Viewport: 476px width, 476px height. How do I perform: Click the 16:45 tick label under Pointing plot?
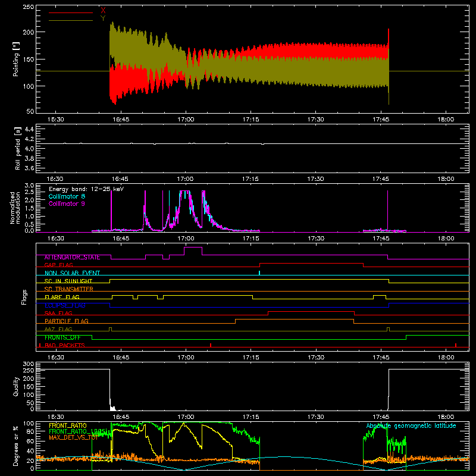coord(121,120)
